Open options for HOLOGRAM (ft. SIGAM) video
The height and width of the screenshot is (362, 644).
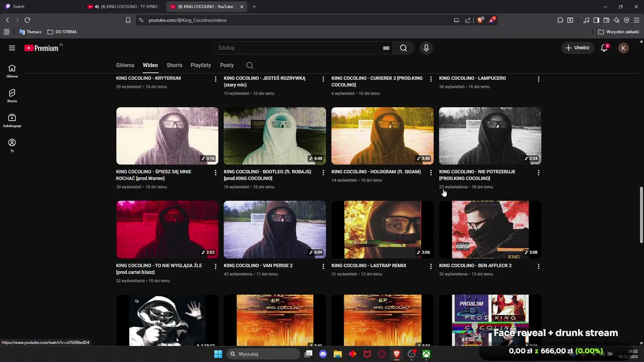click(431, 172)
